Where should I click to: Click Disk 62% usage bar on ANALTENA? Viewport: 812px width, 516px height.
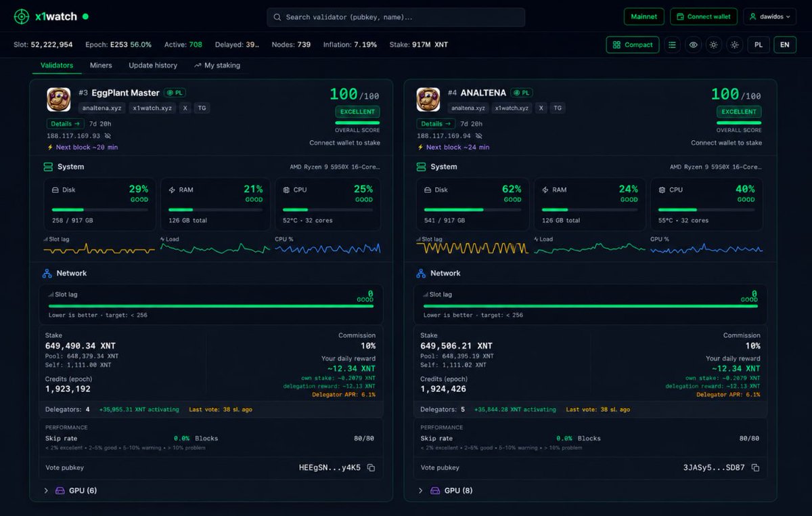[473, 210]
